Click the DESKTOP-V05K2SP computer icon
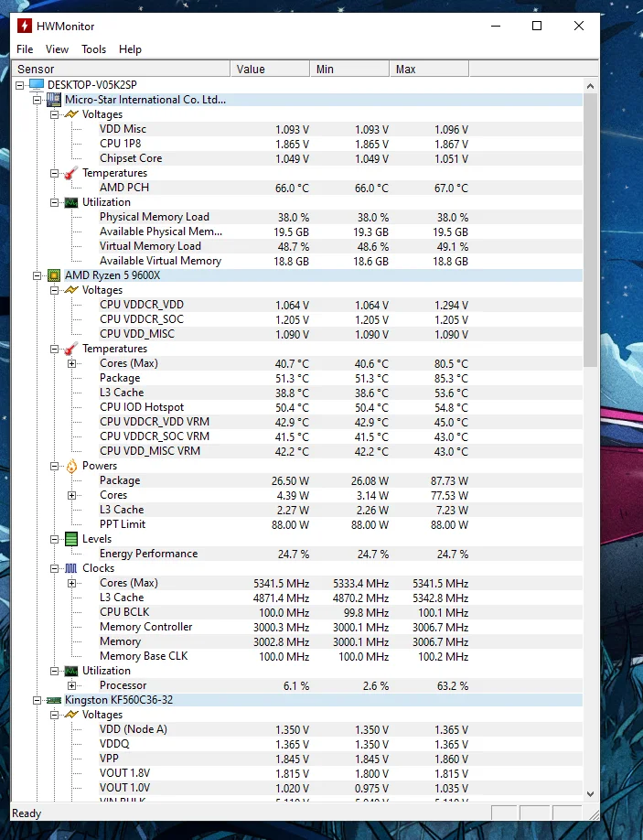 (37, 85)
